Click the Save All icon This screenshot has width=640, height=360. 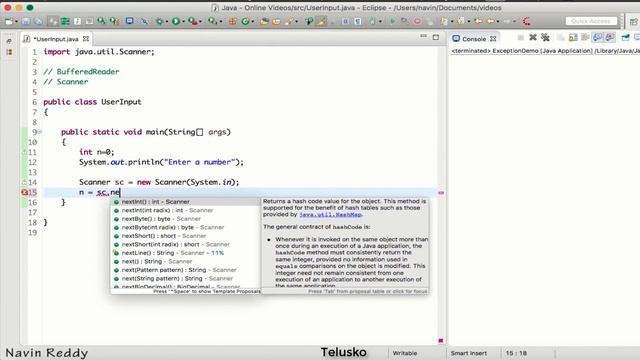point(38,21)
